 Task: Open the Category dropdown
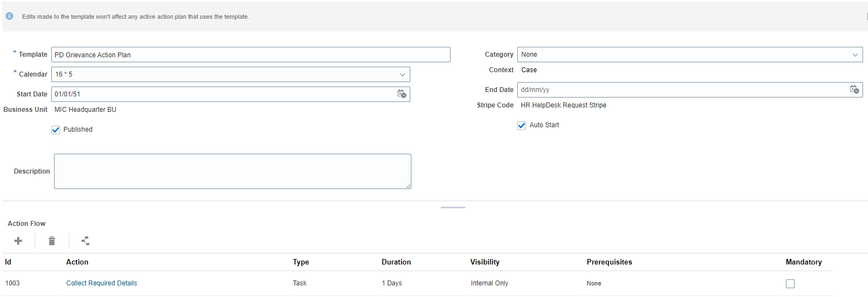855,55
